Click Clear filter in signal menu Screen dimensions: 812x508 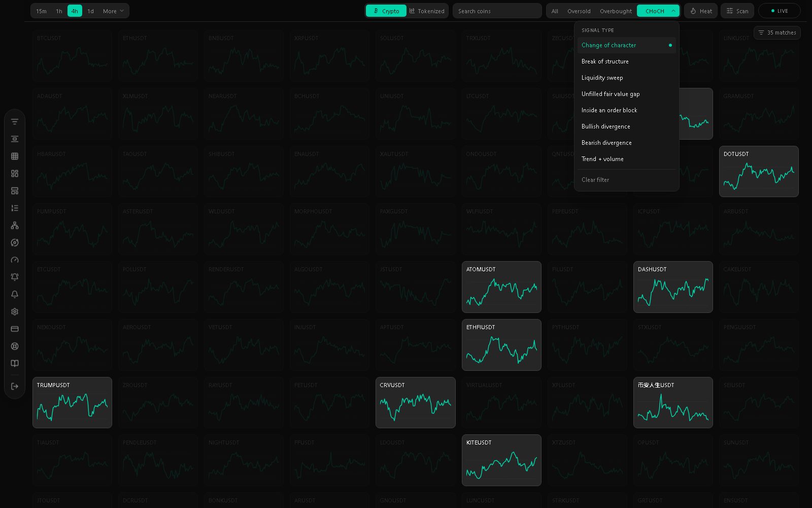627,180
